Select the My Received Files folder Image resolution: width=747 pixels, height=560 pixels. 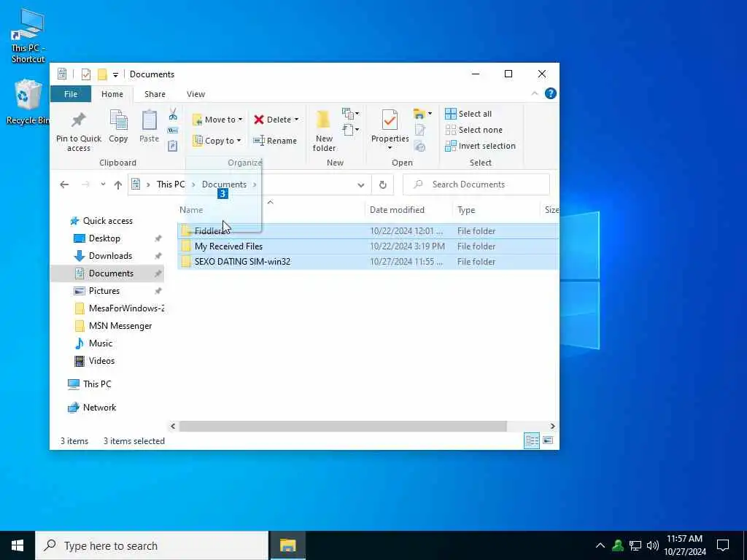[368, 246]
